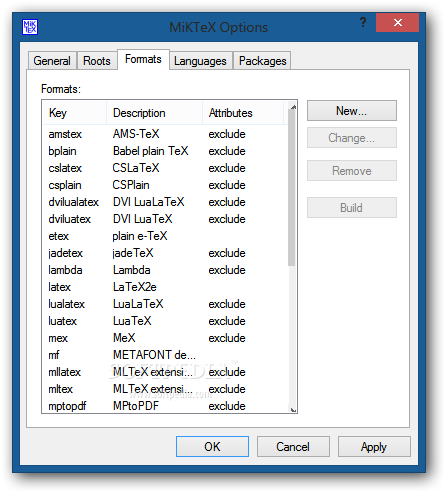Select the dviluatex format row
The width and height of the screenshot is (446, 493).
[x=165, y=219]
